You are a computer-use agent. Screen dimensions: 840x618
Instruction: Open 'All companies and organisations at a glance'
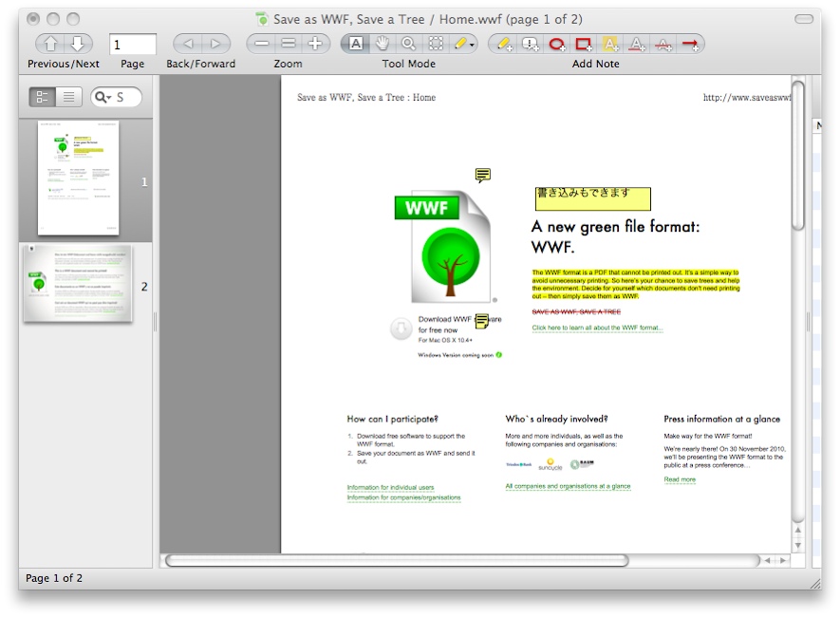tap(568, 486)
